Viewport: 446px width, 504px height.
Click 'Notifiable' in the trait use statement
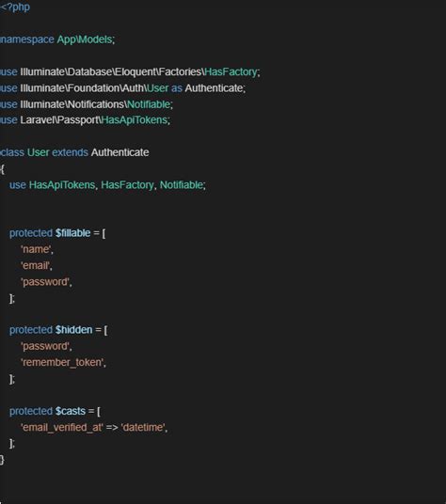(x=182, y=185)
